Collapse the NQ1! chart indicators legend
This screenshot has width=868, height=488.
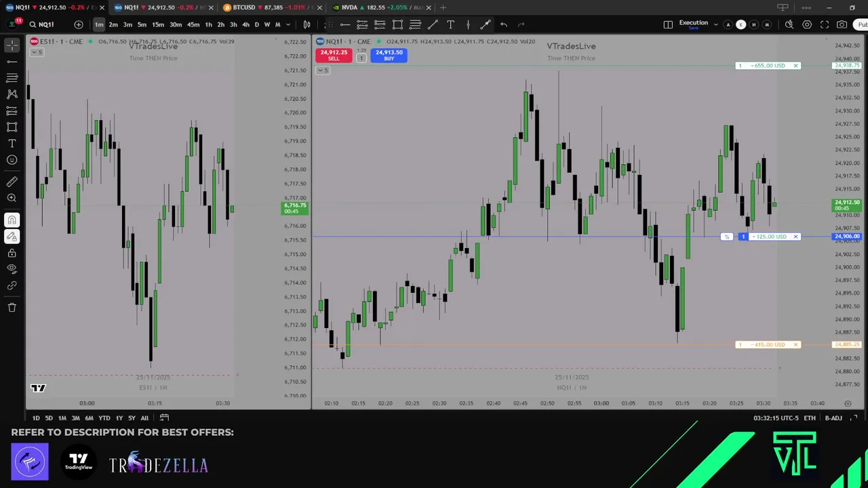[323, 70]
